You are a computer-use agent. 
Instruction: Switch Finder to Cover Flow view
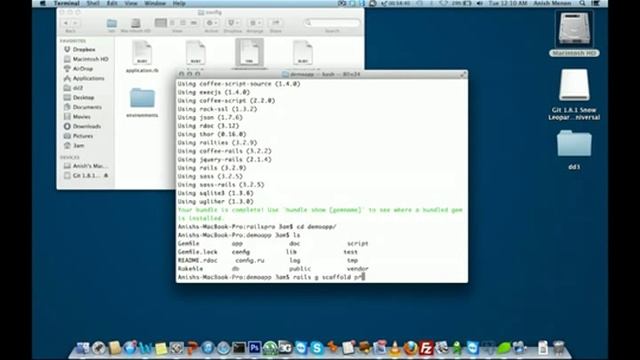(194, 23)
